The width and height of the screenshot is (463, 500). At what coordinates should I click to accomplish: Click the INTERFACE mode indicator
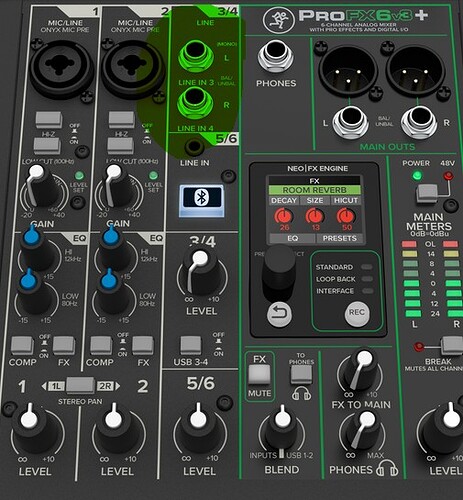point(367,291)
